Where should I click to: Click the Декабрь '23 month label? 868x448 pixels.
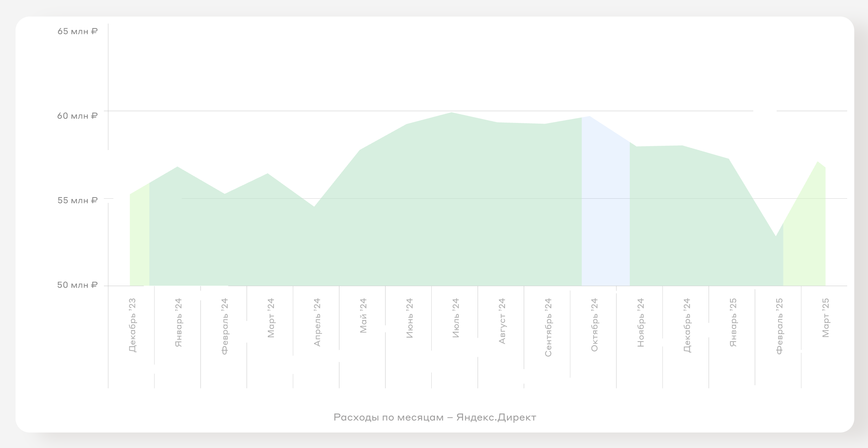(132, 325)
